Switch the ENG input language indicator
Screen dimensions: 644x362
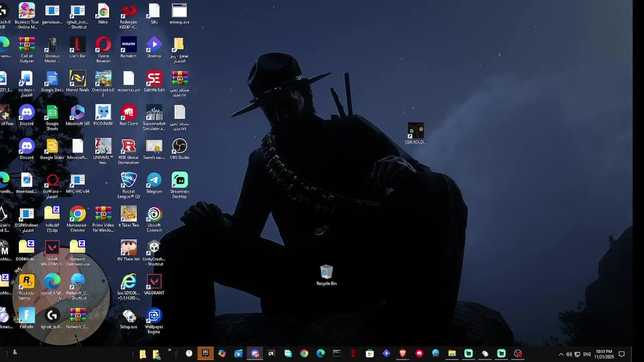587,354
